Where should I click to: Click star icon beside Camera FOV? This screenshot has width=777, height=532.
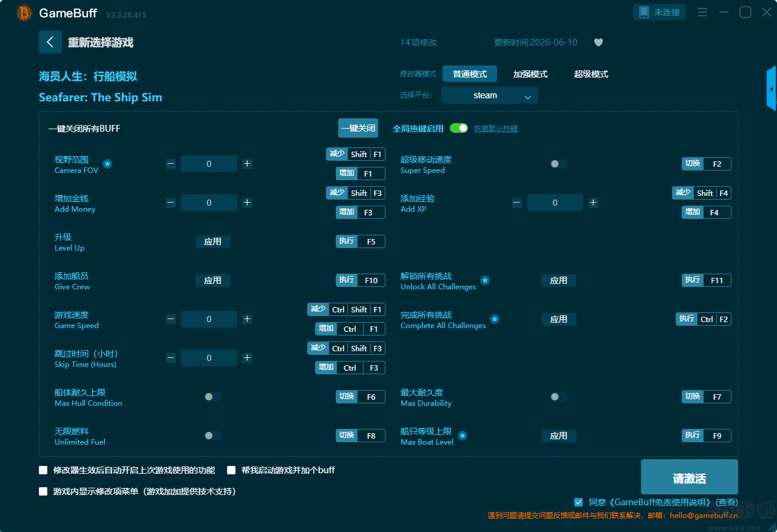(x=107, y=164)
